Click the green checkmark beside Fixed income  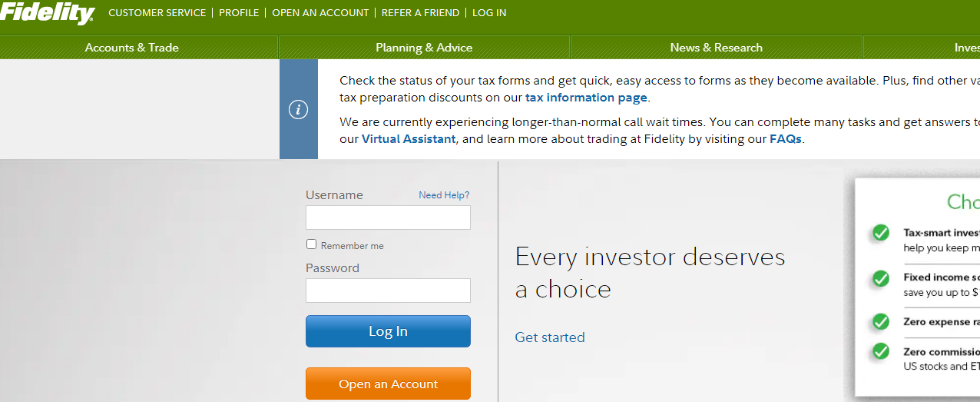click(x=880, y=277)
